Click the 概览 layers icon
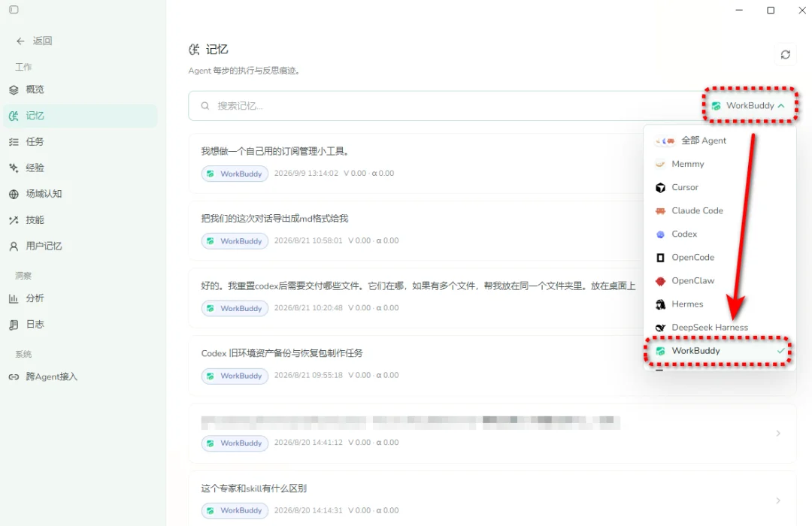Image resolution: width=812 pixels, height=526 pixels. click(x=14, y=89)
